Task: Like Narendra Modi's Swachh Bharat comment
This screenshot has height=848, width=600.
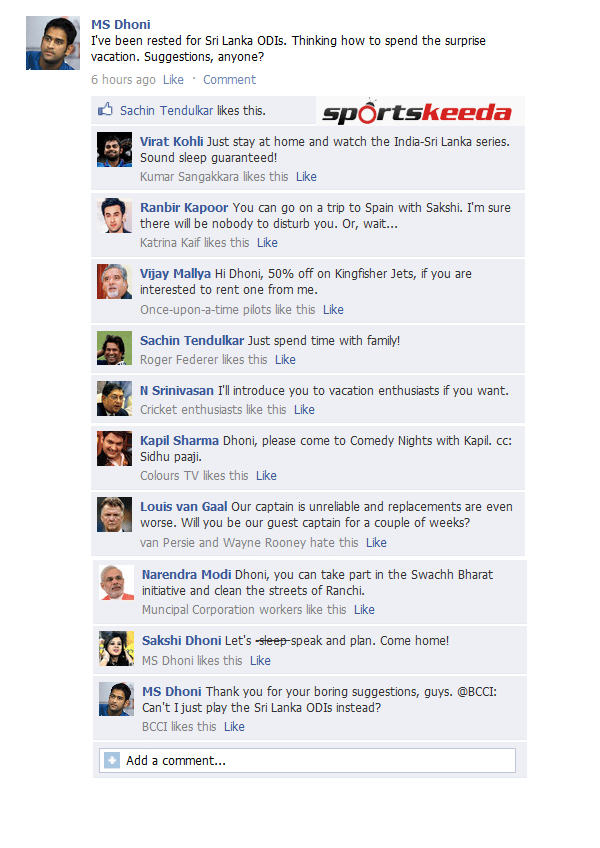Action: tap(364, 610)
